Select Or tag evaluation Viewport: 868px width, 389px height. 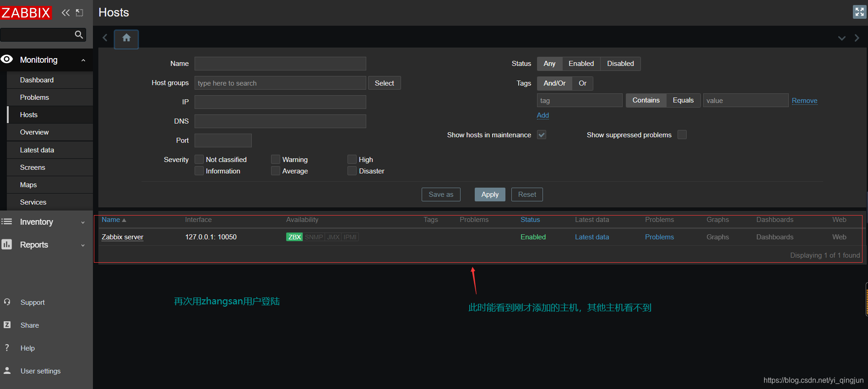[582, 83]
